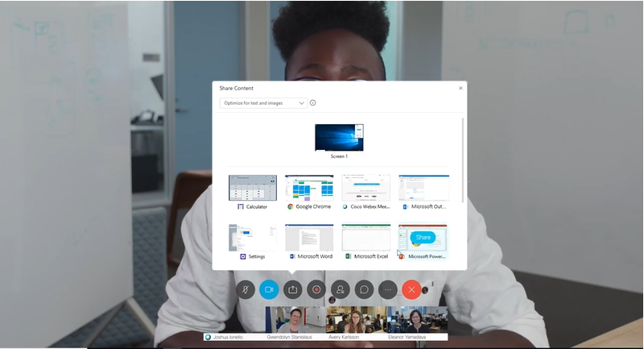Select the Microsoft Word window thumbnail
Image resolution: width=644 pixels, height=349 pixels.
coord(309,238)
